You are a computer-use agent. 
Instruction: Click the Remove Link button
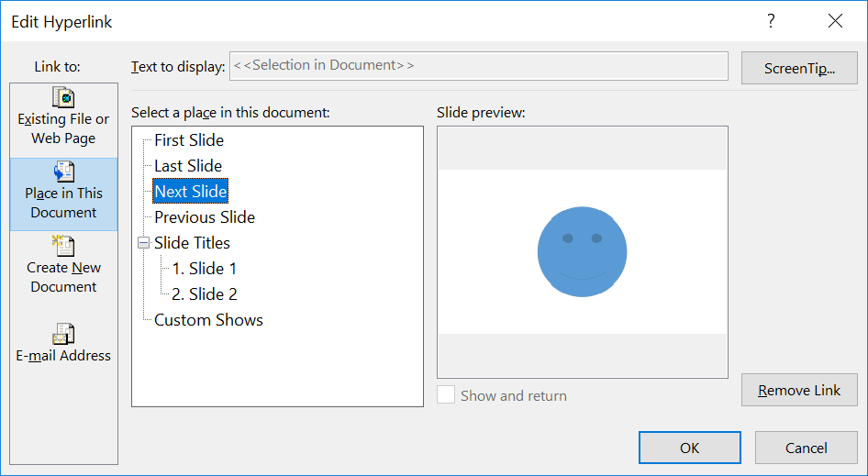(799, 390)
